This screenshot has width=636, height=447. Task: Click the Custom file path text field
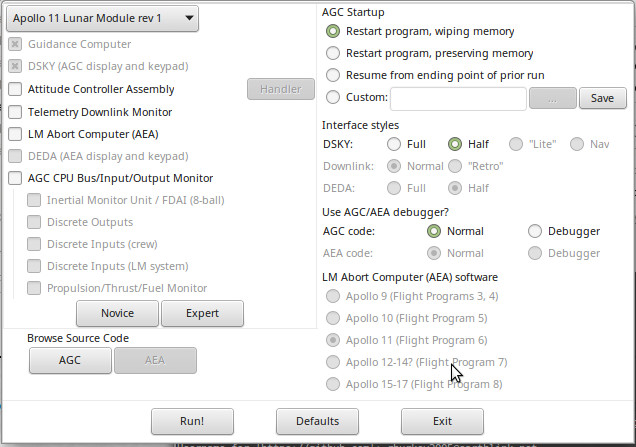458,98
